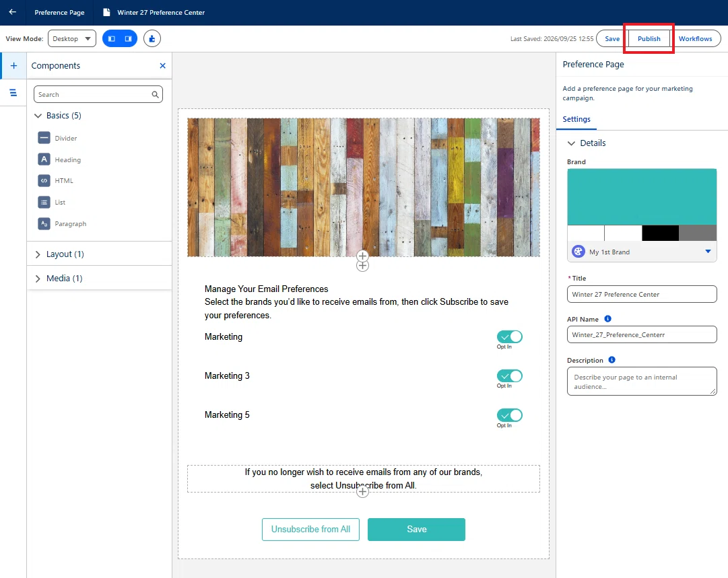
Task: Click the Save button in the top bar
Action: click(x=612, y=38)
